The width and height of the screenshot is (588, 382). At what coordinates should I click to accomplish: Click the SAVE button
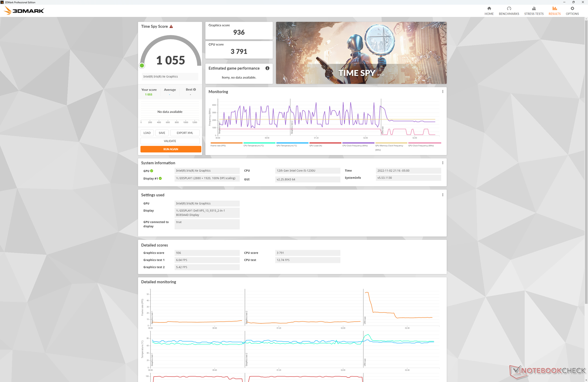coord(162,133)
